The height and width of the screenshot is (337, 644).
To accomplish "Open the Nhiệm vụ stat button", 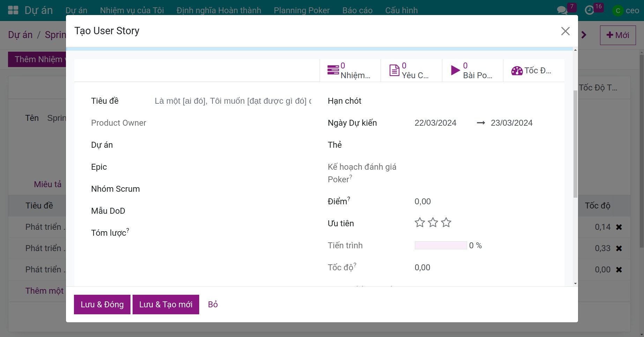I will click(x=350, y=71).
